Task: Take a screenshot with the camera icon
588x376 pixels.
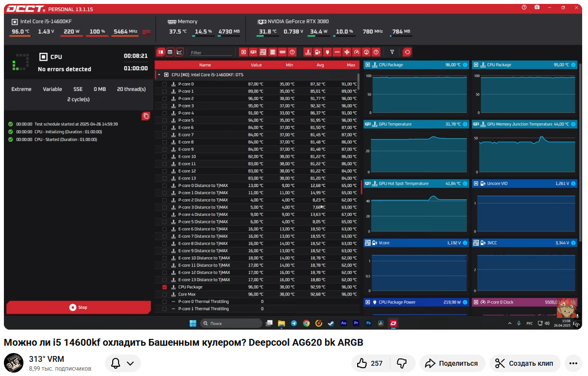Action: tap(537, 7)
